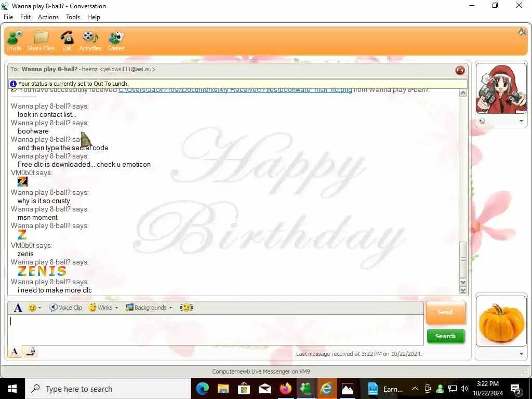Click the message input field
Screen dimensions: 532x399
point(216,330)
